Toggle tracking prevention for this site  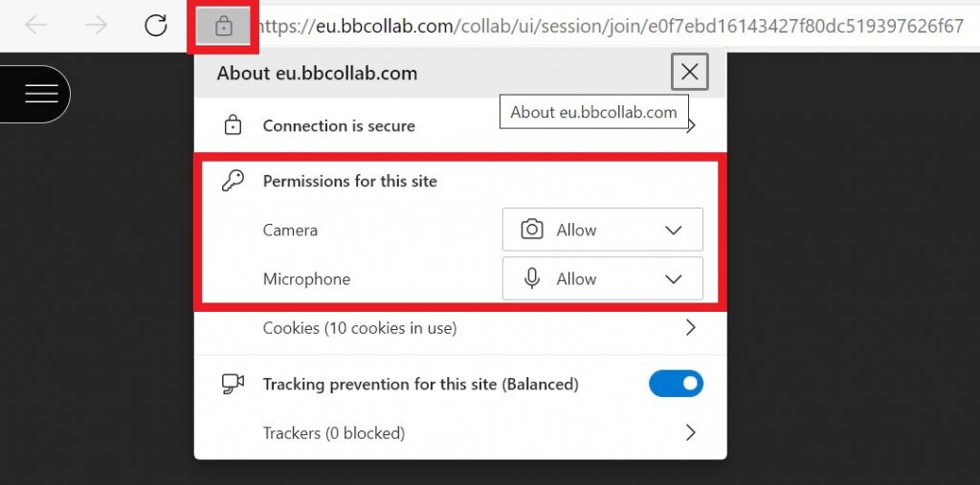click(676, 384)
